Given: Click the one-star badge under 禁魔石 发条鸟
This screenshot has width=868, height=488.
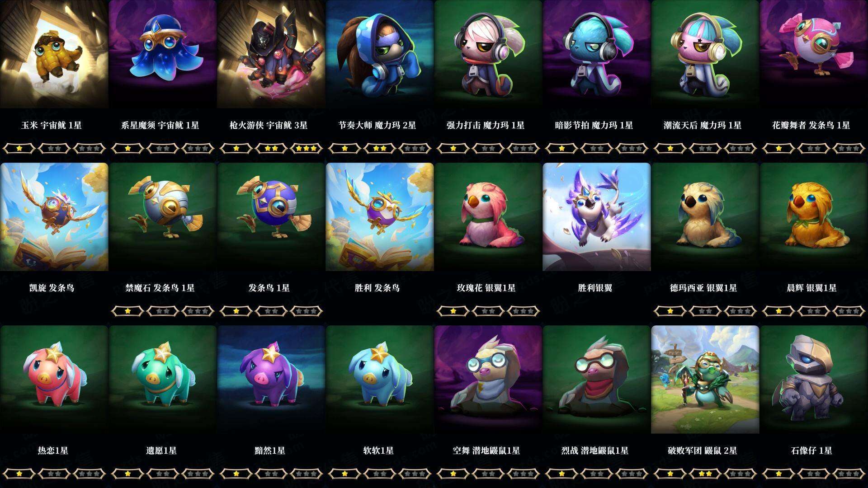Looking at the screenshot, I should click(x=127, y=311).
